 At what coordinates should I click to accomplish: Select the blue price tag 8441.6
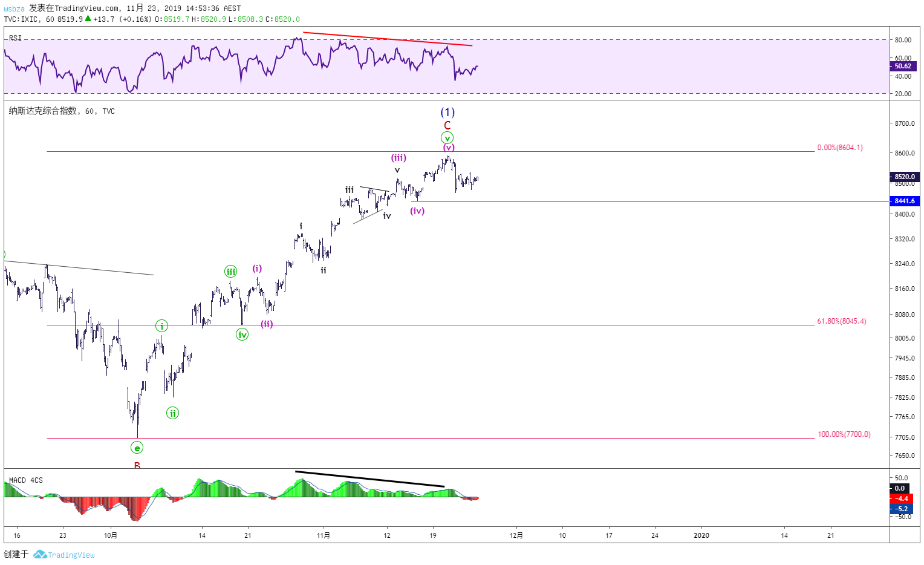coord(905,201)
